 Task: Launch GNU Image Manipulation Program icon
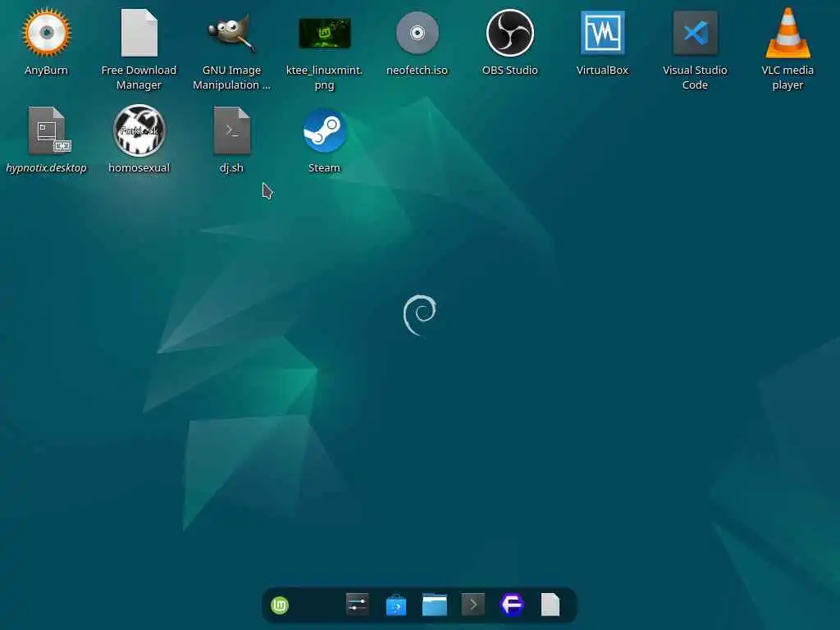[x=231, y=33]
